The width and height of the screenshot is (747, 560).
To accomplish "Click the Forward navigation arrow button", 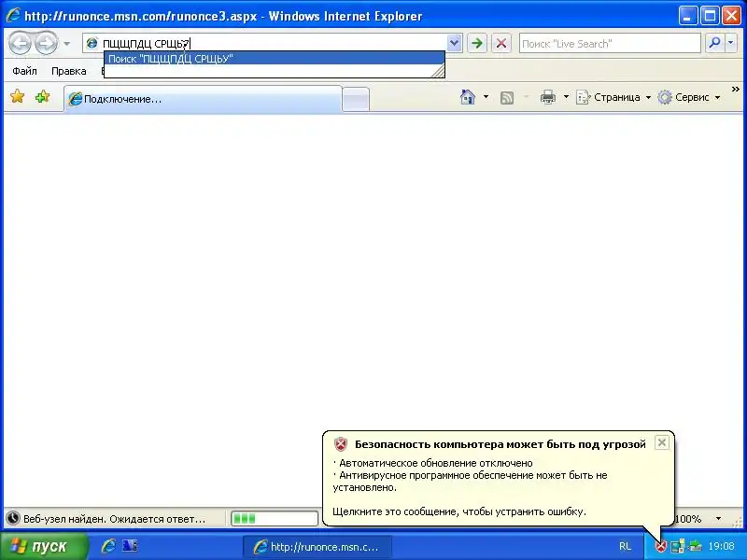I will (x=46, y=43).
